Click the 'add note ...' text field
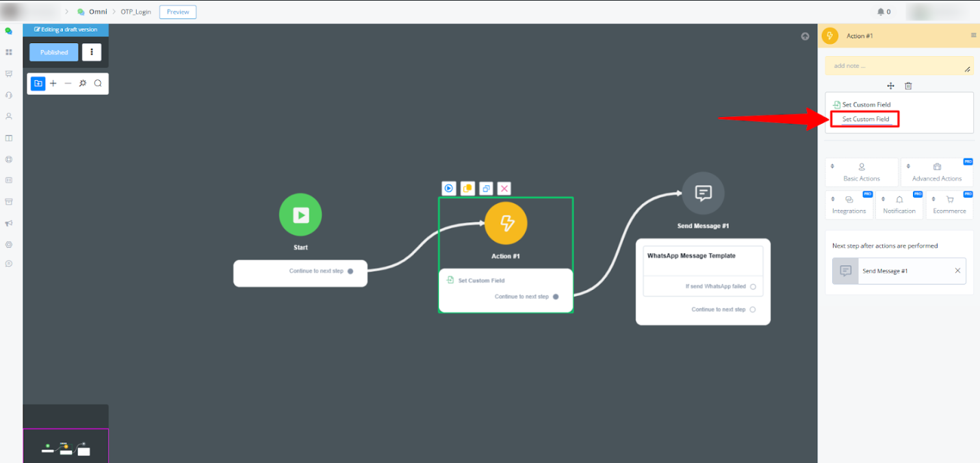Image resolution: width=980 pixels, height=463 pixels. (x=897, y=66)
